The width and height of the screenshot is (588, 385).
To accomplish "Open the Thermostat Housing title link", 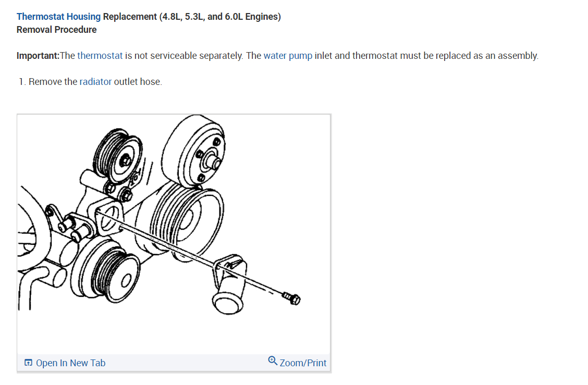I will pos(58,17).
